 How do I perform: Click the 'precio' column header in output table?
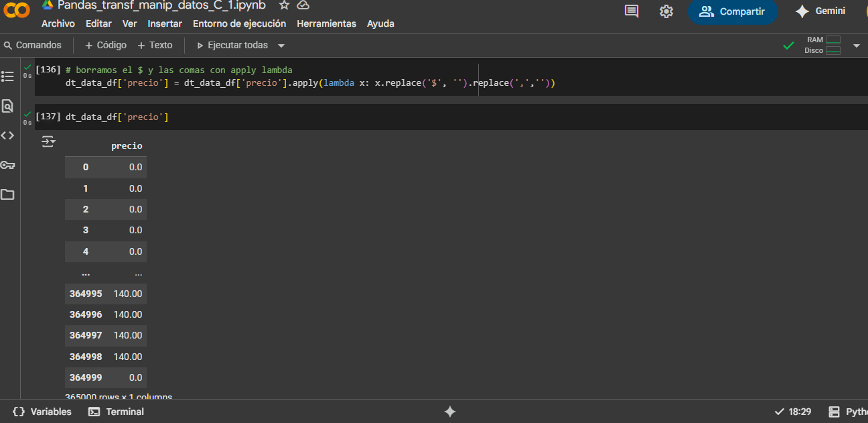(127, 145)
